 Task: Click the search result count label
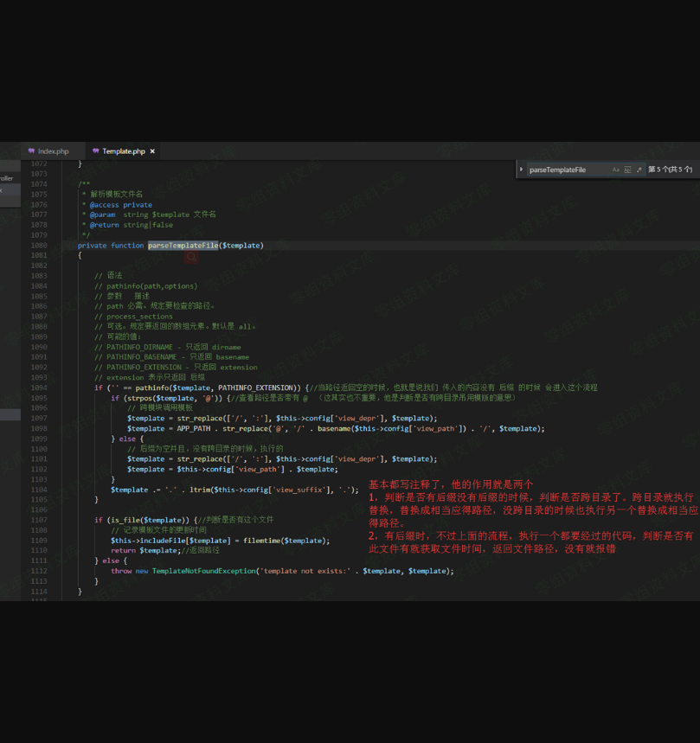click(x=671, y=170)
